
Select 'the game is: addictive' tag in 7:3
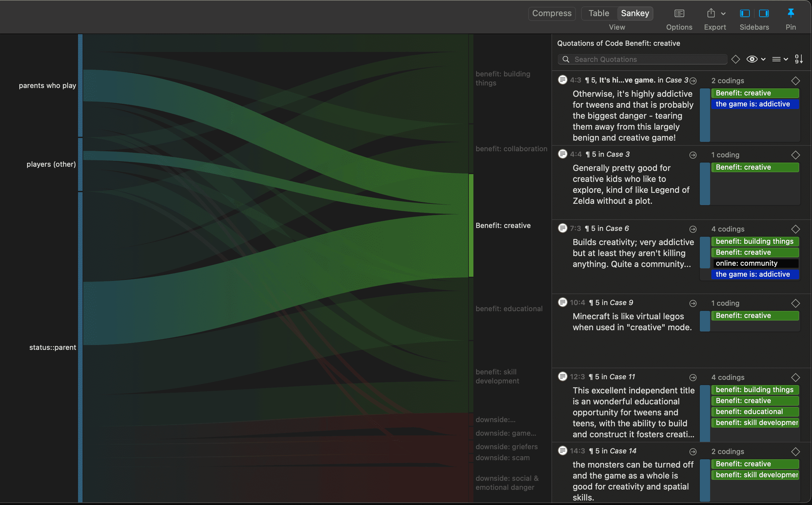[755, 274]
